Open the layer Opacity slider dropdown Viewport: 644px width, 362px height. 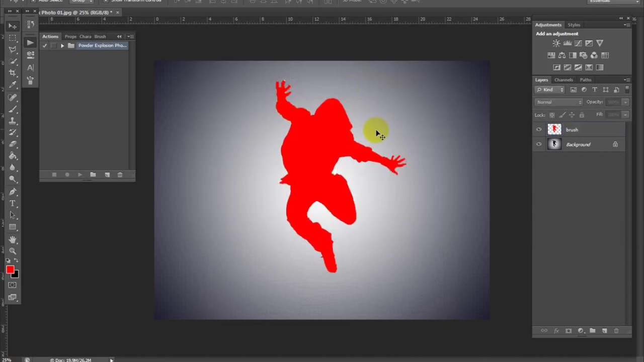click(625, 102)
